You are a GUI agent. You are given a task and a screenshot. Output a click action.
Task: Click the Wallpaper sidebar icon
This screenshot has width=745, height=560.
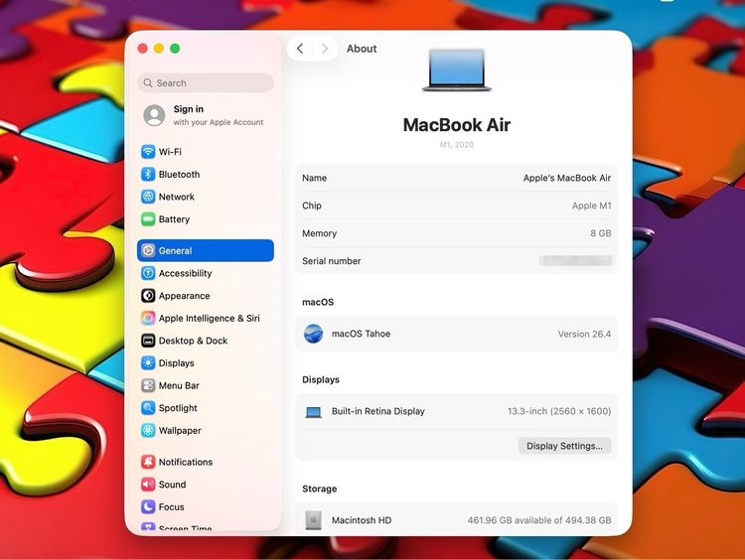pyautogui.click(x=148, y=430)
